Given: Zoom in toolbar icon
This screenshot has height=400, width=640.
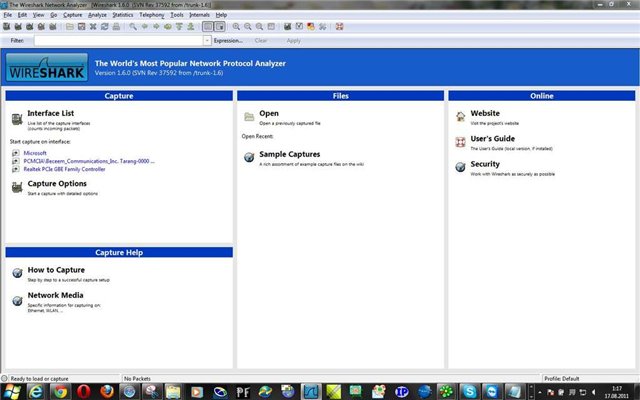Looking at the screenshot, I should 236,27.
